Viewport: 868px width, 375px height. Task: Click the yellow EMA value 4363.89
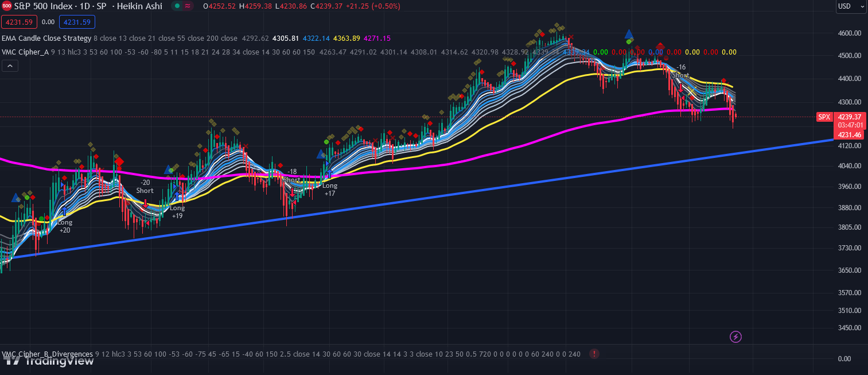348,38
